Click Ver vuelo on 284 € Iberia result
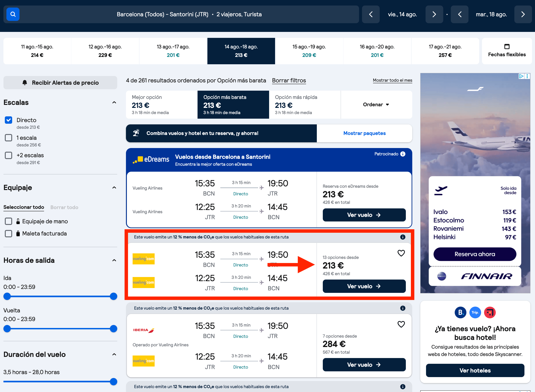Screen dimensions: 535x392 coord(364,365)
